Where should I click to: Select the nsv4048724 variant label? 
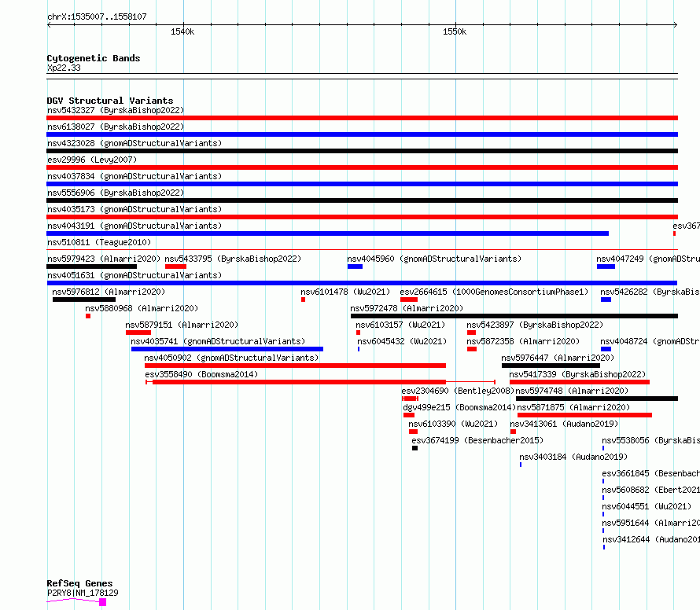(x=650, y=341)
